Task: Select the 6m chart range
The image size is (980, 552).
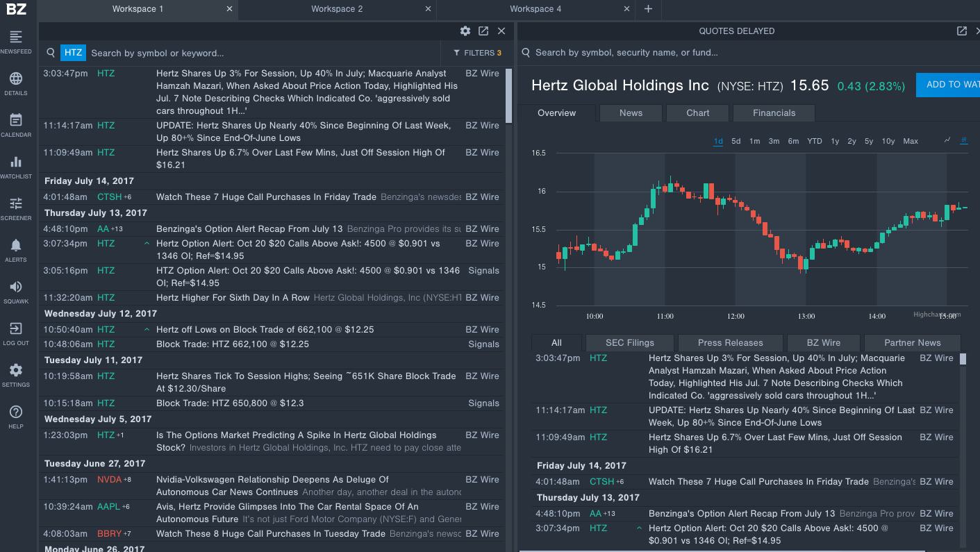Action: [x=793, y=141]
